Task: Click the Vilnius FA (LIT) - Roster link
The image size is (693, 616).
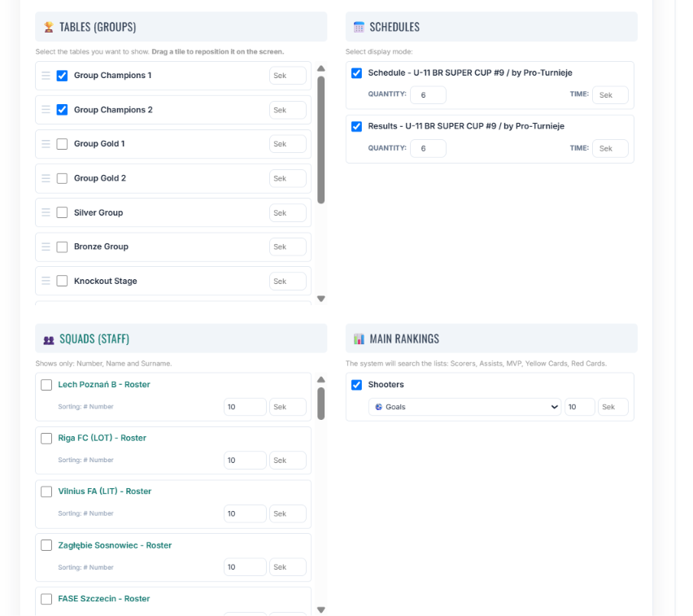Action: [x=105, y=491]
